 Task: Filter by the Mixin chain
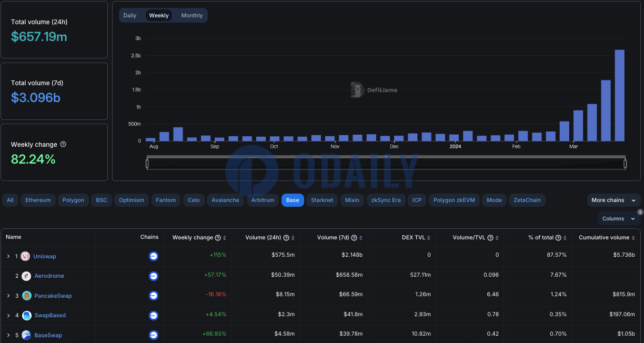[352, 200]
